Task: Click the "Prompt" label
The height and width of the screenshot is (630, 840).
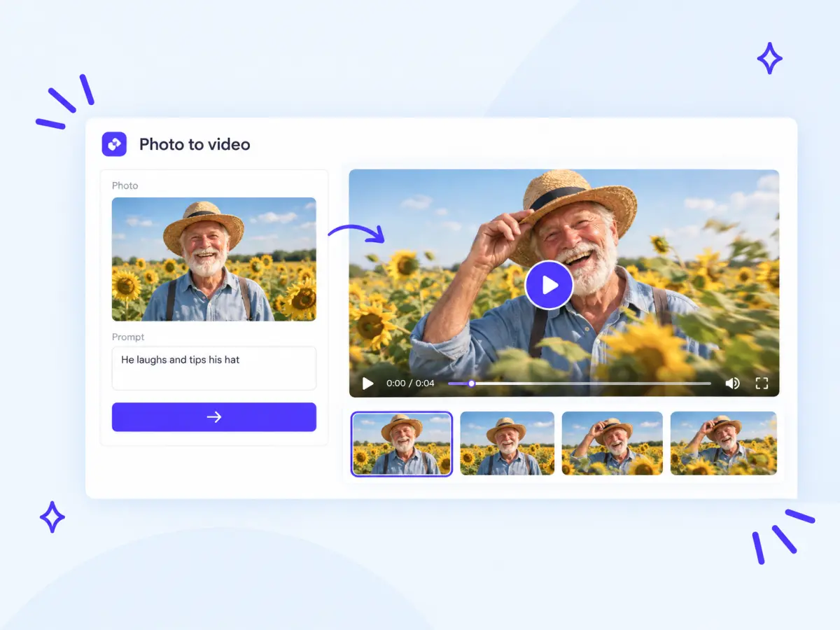Action: pyautogui.click(x=128, y=337)
